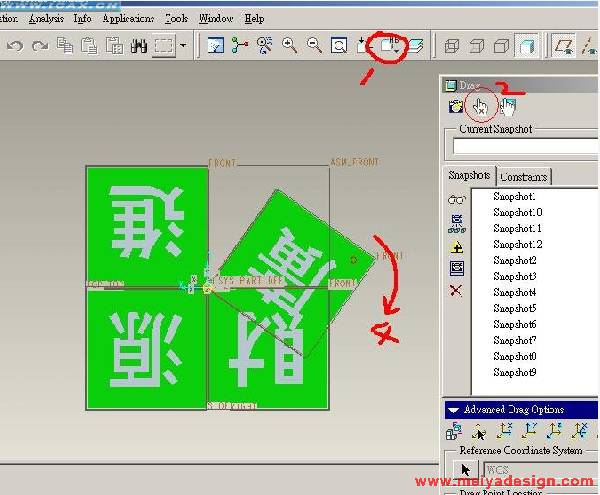The height and width of the screenshot is (495, 600).
Task: Open the Current Snapshot field
Action: (525, 146)
